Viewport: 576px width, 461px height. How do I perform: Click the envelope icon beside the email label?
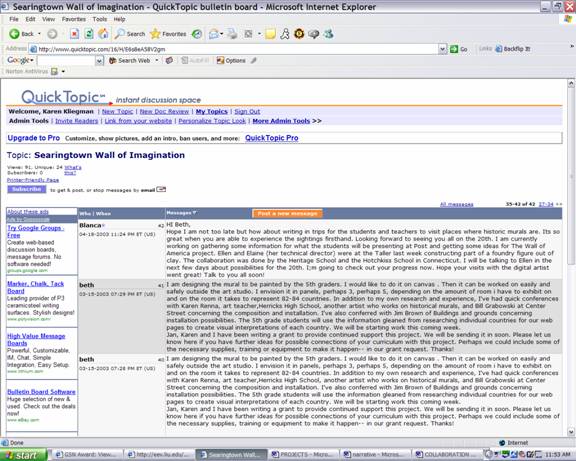pyautogui.click(x=161, y=190)
